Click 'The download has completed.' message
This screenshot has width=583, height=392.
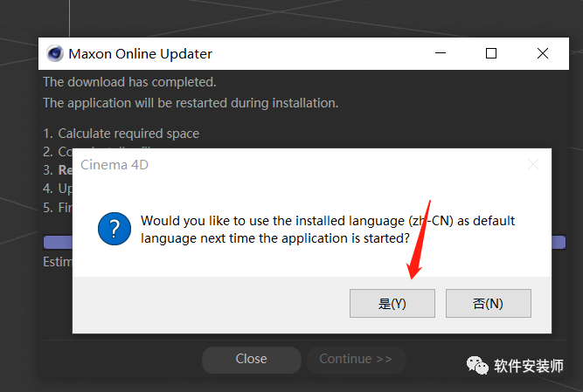tap(129, 82)
